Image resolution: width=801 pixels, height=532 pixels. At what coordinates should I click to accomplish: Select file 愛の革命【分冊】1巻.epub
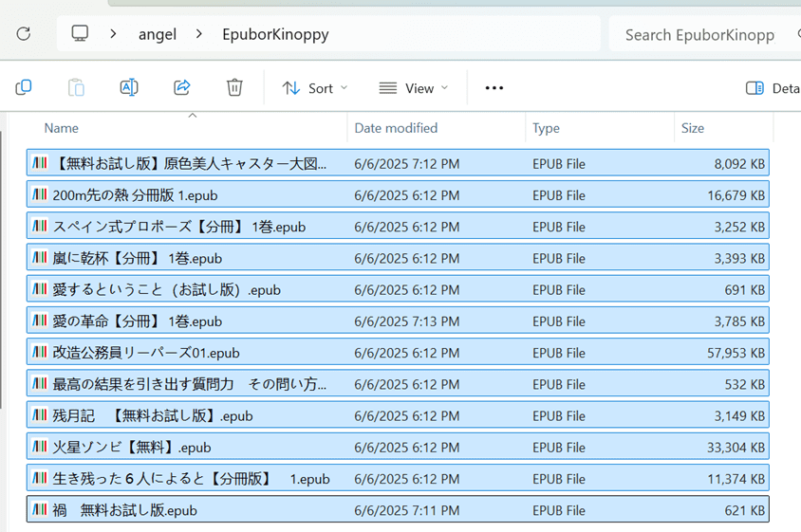pyautogui.click(x=398, y=321)
